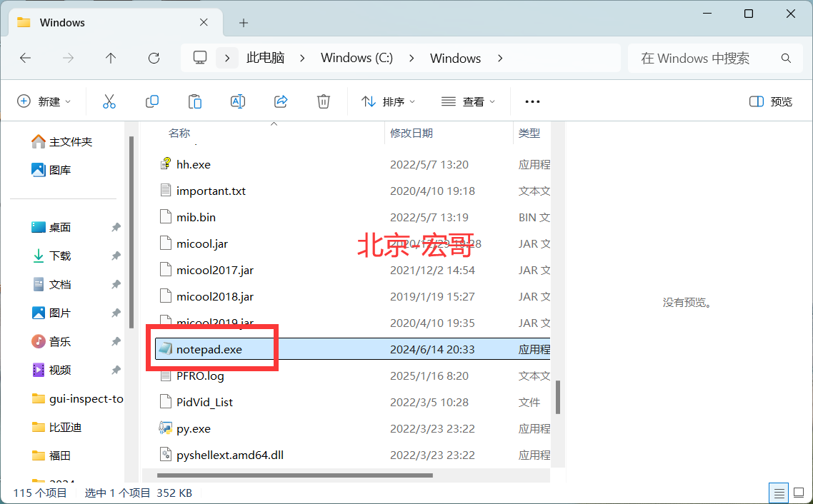Screen dimensions: 813x504
Task: Close the Windows tab
Action: (x=204, y=22)
